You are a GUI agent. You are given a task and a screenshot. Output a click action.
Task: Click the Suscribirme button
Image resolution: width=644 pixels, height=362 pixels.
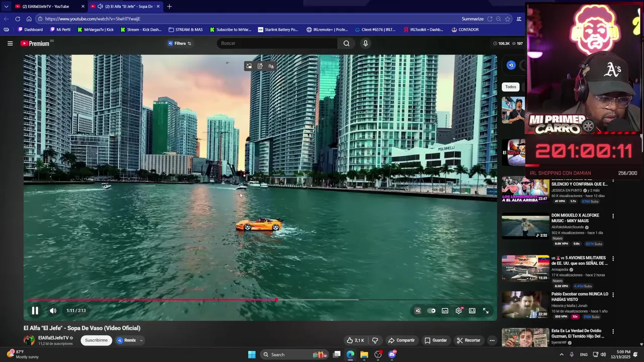tap(96, 340)
